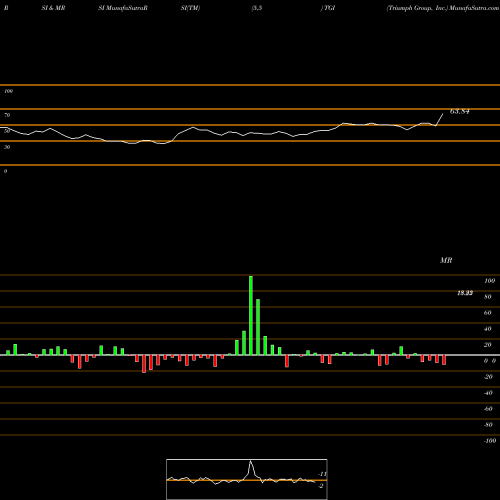500x500 pixels.
Task: Click the '-60' label on the MR axis
Action: (x=488, y=409)
